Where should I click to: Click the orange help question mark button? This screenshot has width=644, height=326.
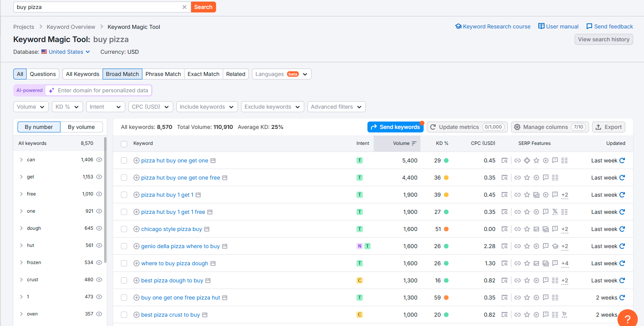pyautogui.click(x=627, y=318)
